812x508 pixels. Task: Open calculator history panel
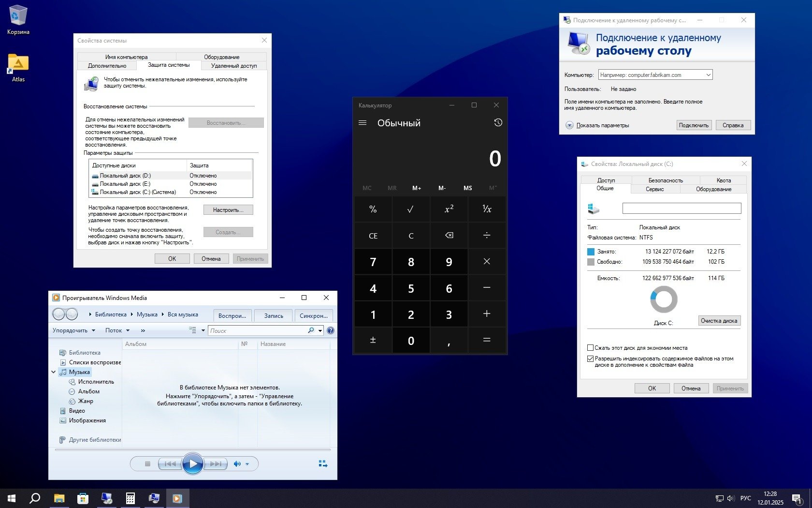(x=498, y=123)
